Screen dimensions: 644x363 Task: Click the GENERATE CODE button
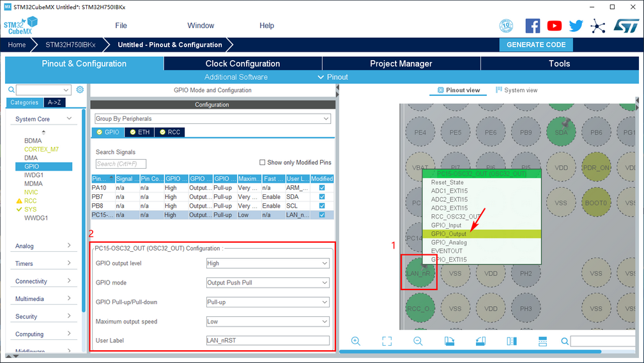(536, 45)
